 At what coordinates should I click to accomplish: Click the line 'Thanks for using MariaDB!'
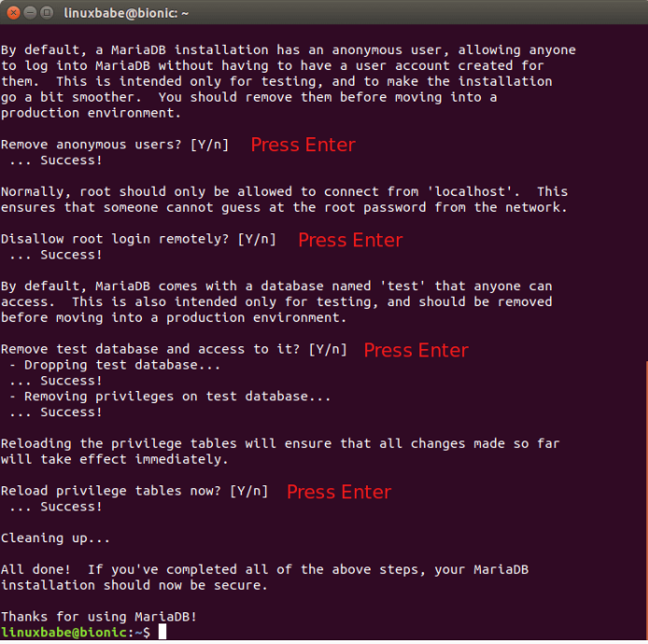(x=99, y=617)
